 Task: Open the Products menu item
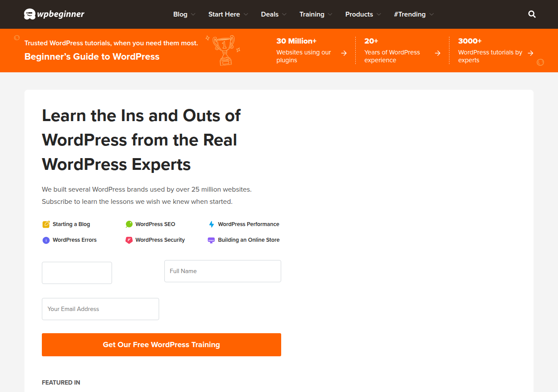pyautogui.click(x=359, y=14)
